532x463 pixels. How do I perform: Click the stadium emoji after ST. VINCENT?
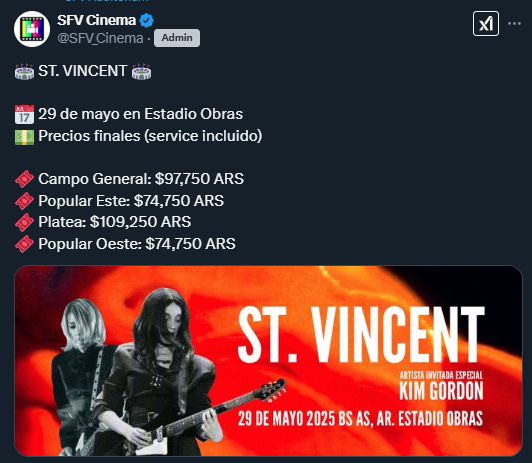(x=141, y=71)
